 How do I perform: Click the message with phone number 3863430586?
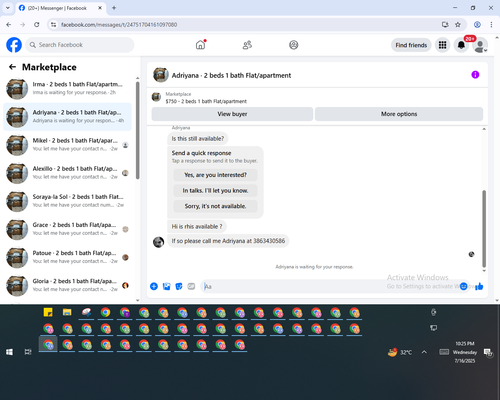pos(228,241)
